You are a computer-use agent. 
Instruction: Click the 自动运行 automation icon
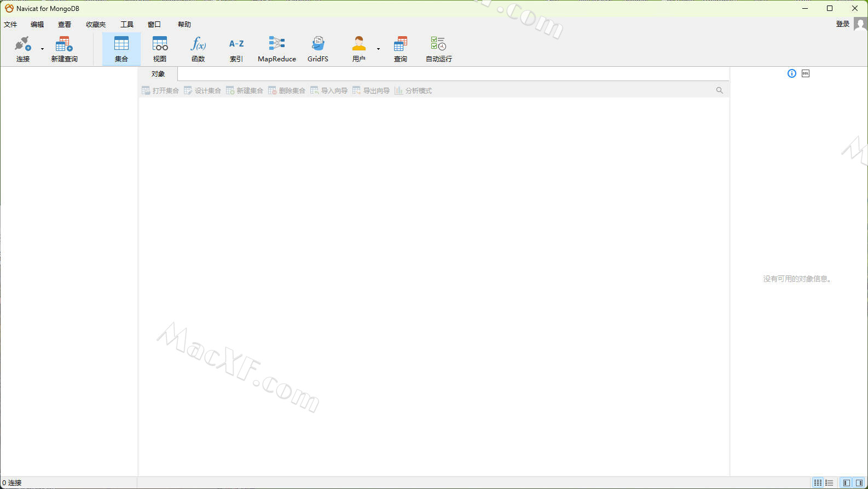point(438,49)
